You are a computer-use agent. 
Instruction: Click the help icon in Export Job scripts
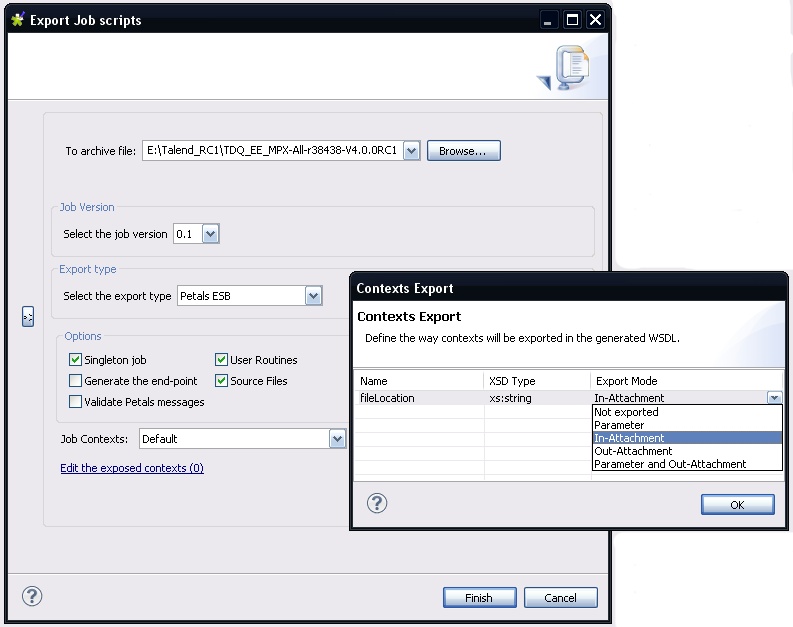[x=31, y=597]
